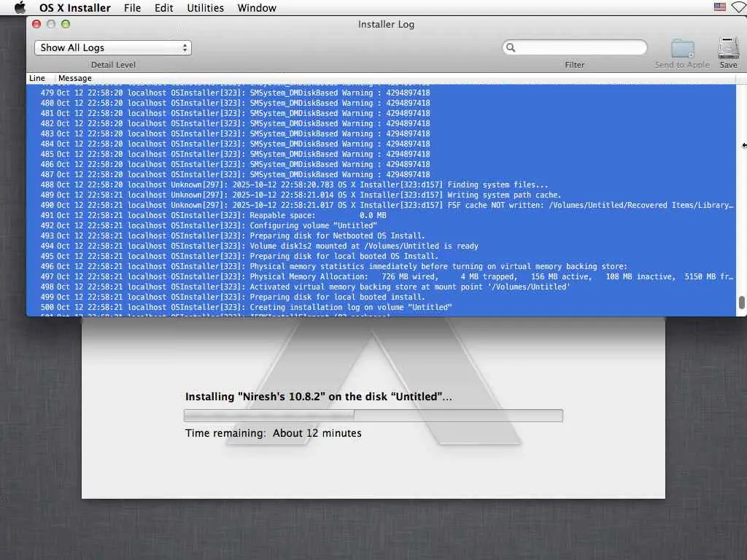Select log line 485
The image size is (747, 560).
[x=381, y=155]
